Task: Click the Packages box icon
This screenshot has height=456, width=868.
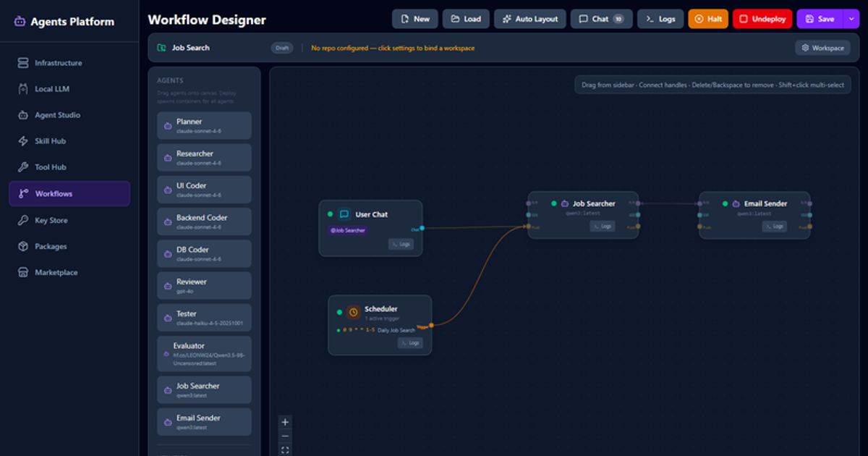Action: tap(22, 246)
